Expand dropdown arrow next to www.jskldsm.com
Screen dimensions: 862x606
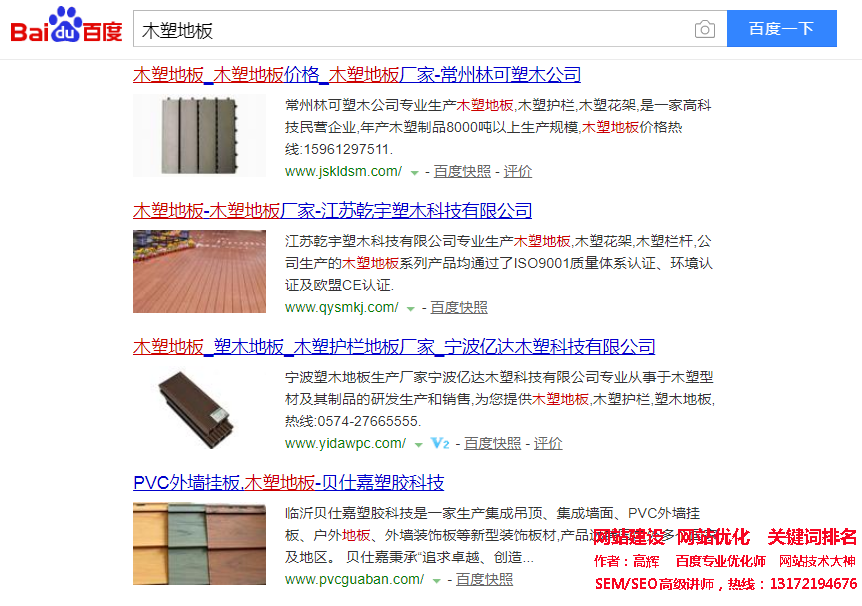(x=415, y=173)
